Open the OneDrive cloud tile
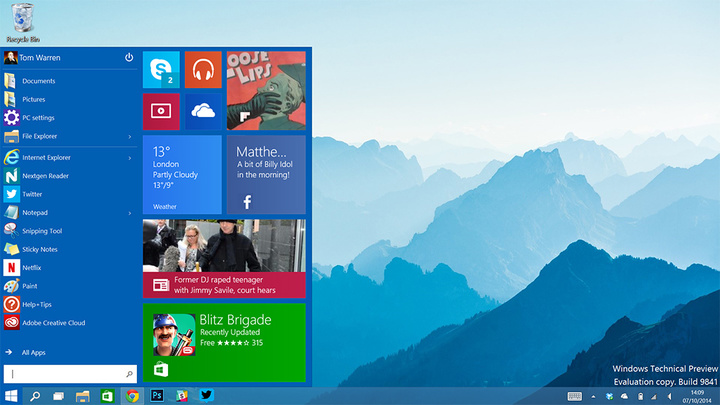Screen dimensions: 720x405 point(203,111)
